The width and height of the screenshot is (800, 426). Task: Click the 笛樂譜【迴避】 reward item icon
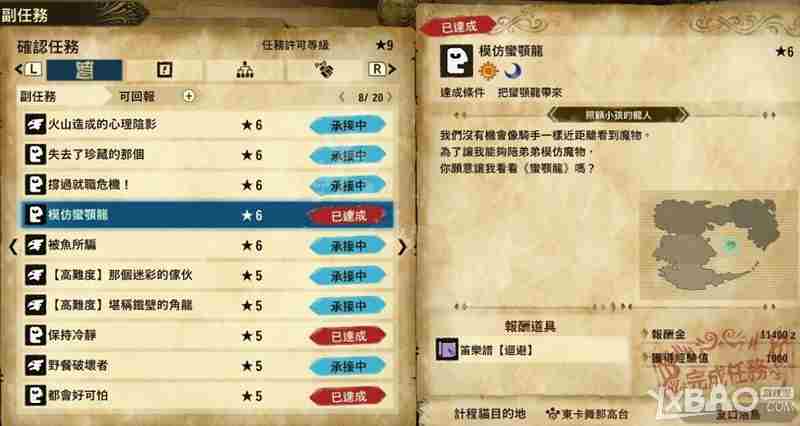click(447, 350)
